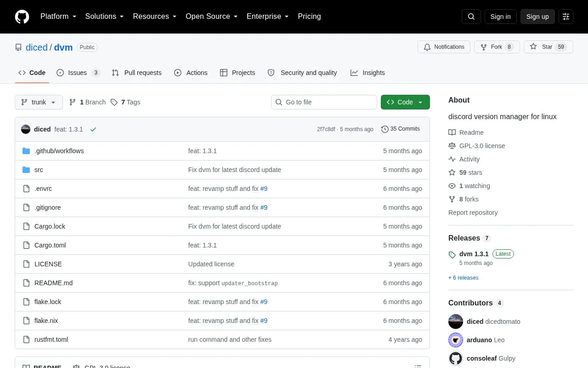
Task: Open consoleaf's contributor avatar
Action: pos(456,358)
